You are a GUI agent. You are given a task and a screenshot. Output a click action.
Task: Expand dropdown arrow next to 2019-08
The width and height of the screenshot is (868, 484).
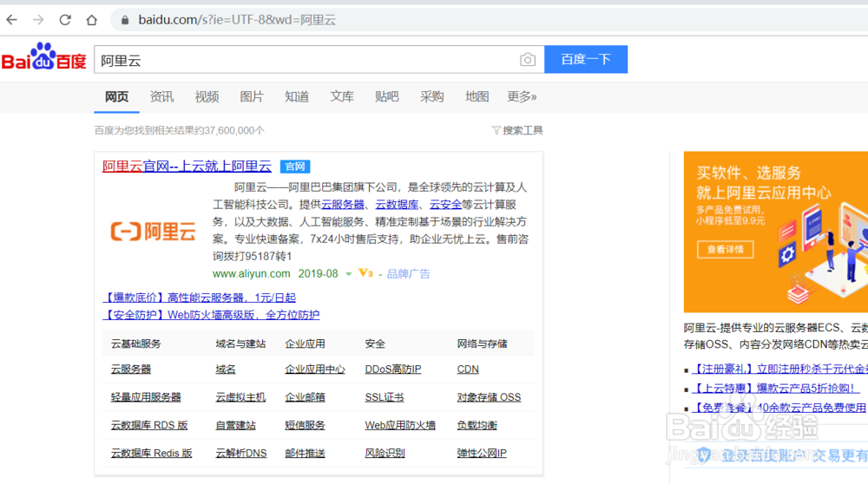(x=349, y=274)
